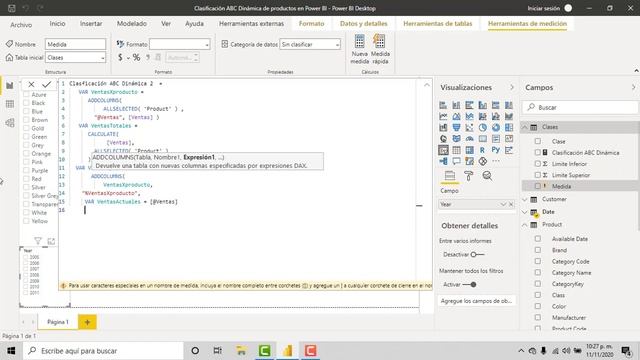Select the area chart visual

[x=456, y=116]
